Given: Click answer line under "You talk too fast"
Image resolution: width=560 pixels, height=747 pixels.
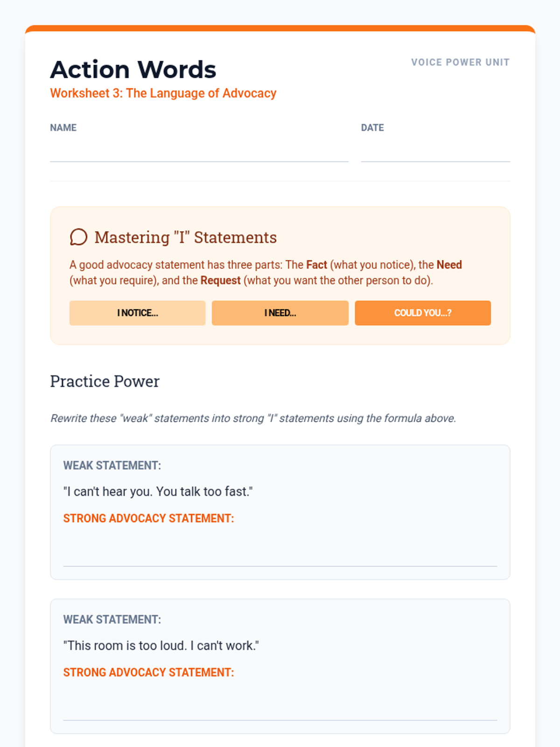Looking at the screenshot, I should 280,555.
